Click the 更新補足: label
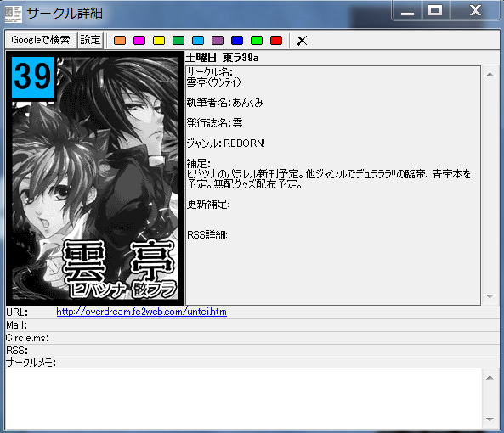This screenshot has width=504, height=433. coord(207,204)
